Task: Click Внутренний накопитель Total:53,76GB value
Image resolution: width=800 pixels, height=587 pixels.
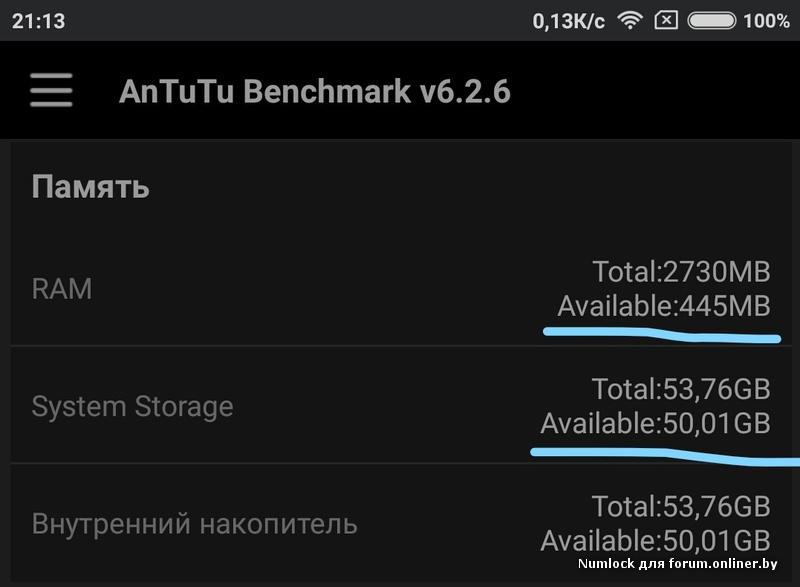Action: point(681,505)
